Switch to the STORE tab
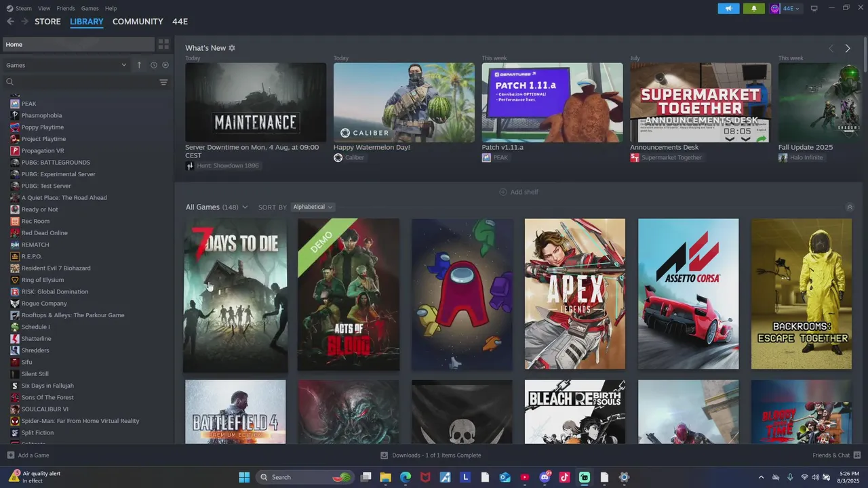868x488 pixels. pyautogui.click(x=47, y=22)
